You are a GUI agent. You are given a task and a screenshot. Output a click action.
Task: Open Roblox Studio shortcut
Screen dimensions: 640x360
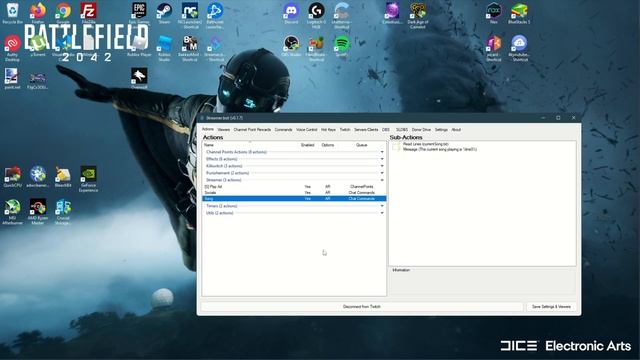click(164, 48)
